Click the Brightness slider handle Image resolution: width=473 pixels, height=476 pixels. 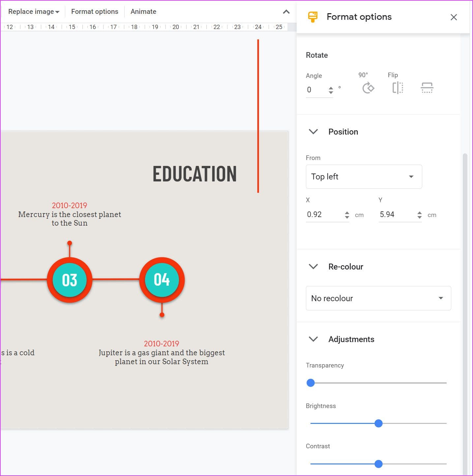point(378,424)
